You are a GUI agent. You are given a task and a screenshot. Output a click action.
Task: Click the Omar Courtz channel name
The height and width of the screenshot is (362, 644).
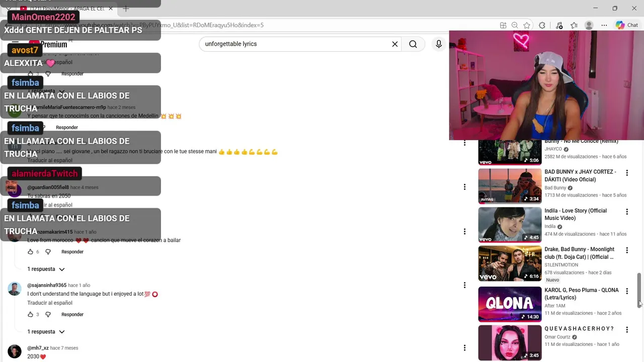click(557, 337)
